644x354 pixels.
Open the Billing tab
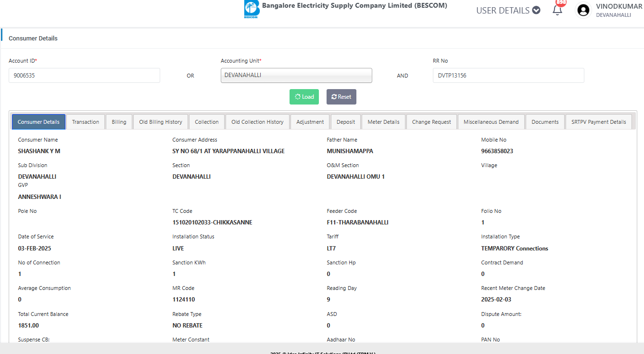tap(119, 122)
